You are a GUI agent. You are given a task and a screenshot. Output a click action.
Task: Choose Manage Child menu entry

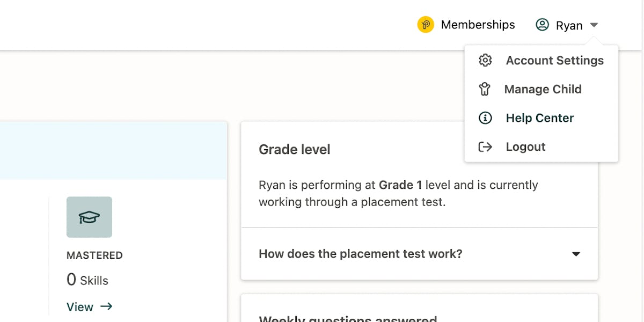[x=543, y=90]
